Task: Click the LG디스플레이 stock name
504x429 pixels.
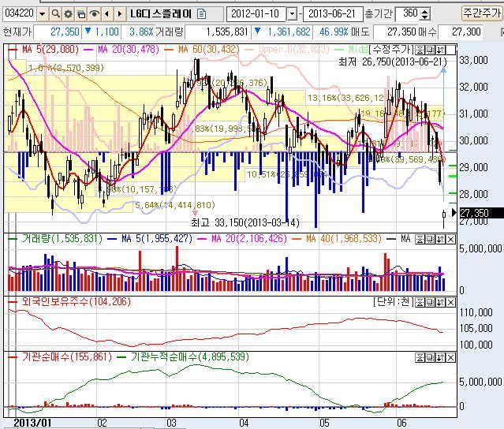Action: [x=161, y=14]
